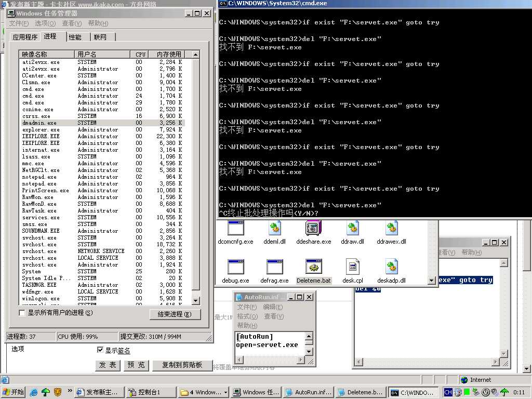
Task: Select ddrawex.dll file icon
Action: 392,229
